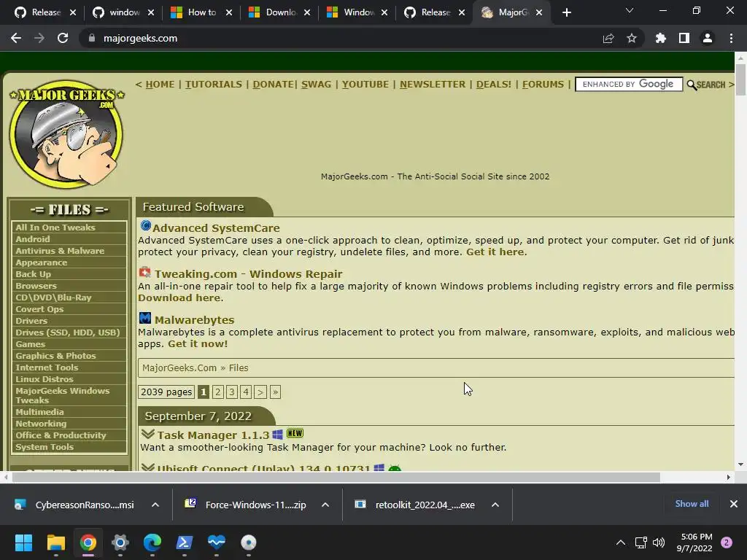Jump to last page with '»' button
747x560 pixels.
(x=275, y=392)
